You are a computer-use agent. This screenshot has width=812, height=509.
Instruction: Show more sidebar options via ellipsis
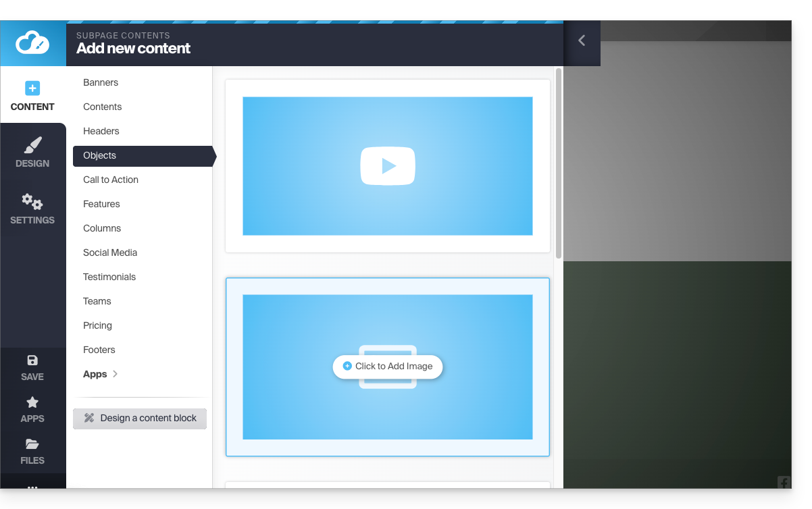click(32, 485)
